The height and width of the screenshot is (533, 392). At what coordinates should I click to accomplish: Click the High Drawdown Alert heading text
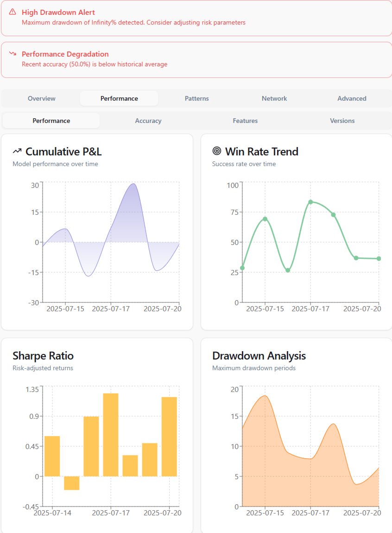point(58,12)
